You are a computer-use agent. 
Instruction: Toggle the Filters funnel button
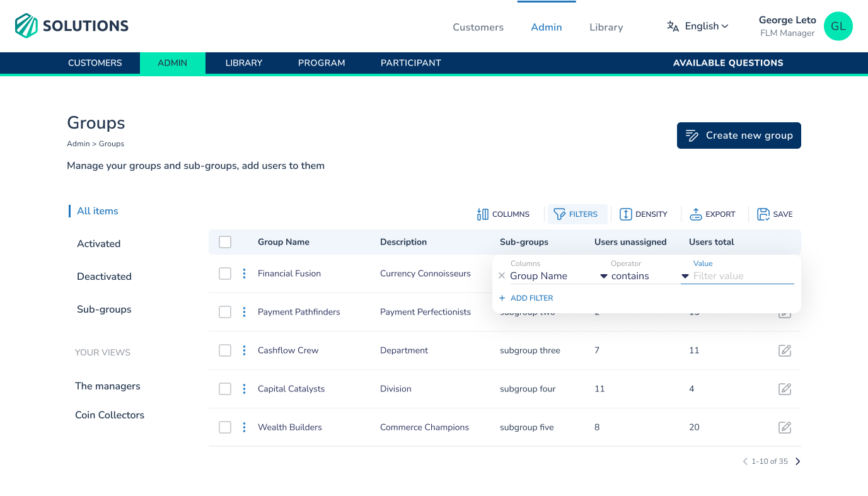[x=577, y=214]
